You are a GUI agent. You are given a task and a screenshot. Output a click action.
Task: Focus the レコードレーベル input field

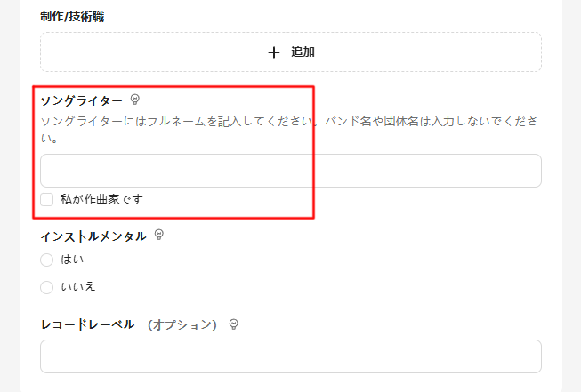point(291,356)
